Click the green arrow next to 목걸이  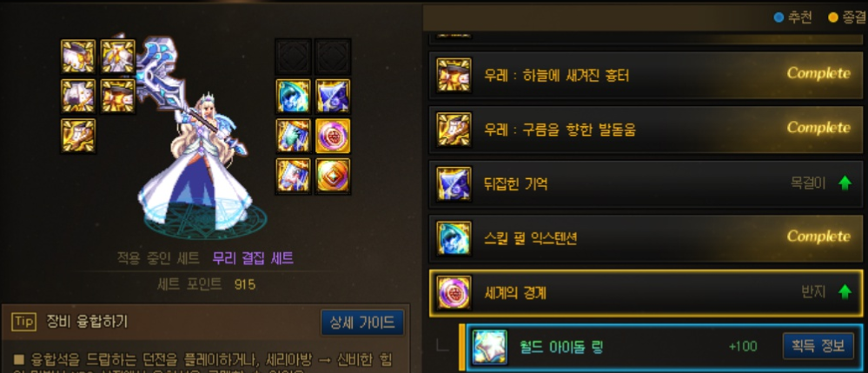click(845, 183)
